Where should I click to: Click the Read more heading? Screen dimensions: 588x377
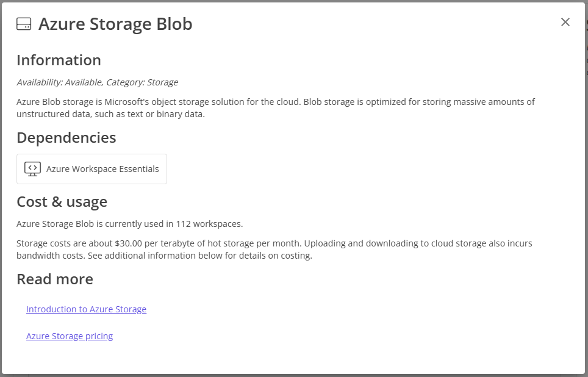[55, 279]
